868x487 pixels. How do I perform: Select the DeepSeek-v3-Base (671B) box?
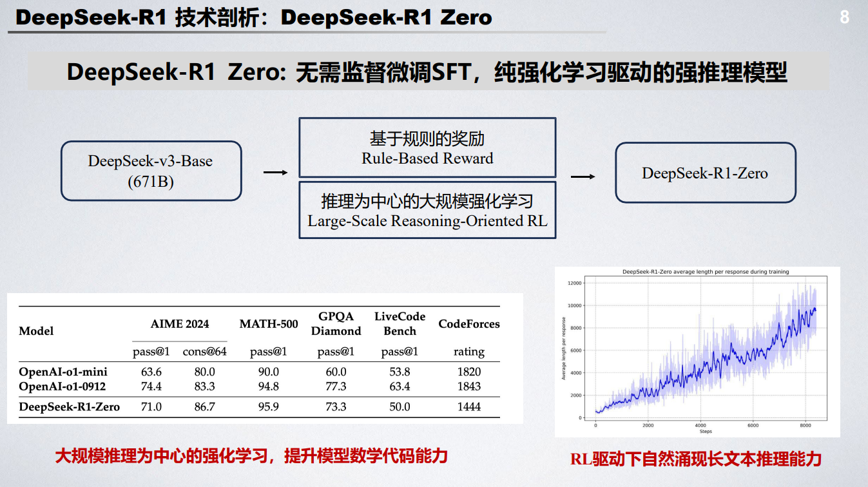point(151,171)
